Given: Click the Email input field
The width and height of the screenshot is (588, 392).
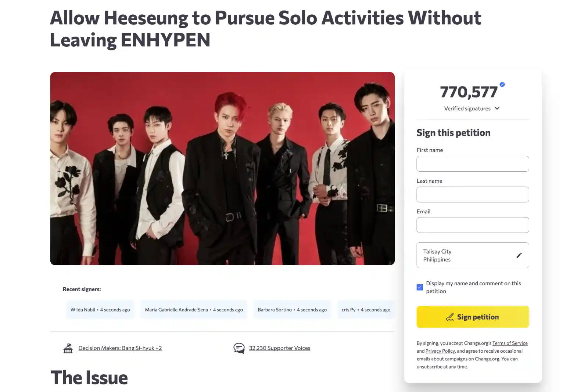Looking at the screenshot, I should tap(473, 225).
